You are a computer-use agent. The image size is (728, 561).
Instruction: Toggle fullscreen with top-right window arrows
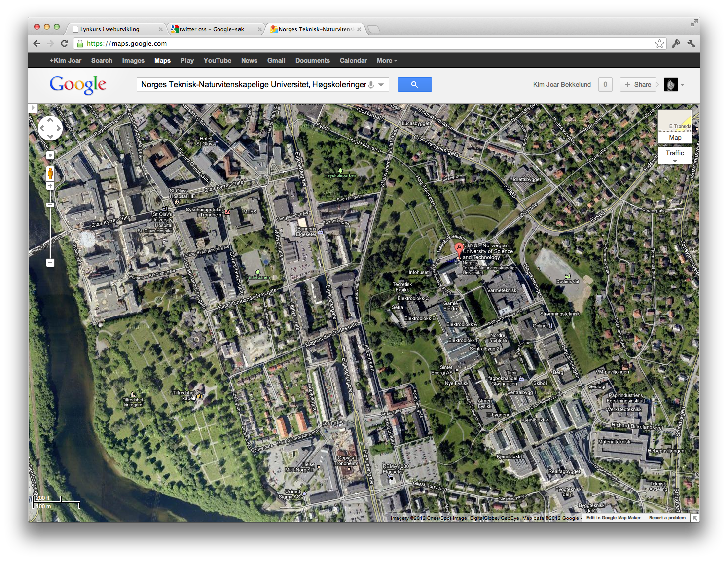pyautogui.click(x=694, y=23)
